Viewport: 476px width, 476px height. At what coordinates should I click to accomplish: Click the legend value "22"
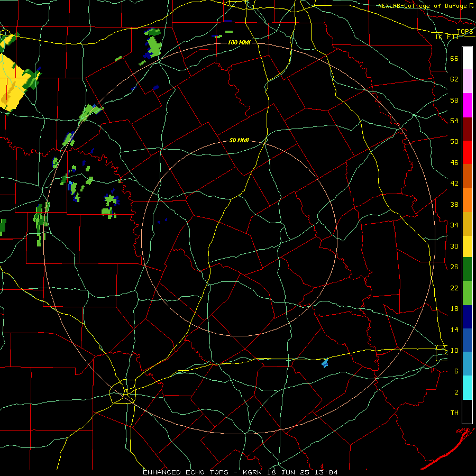coord(454,288)
